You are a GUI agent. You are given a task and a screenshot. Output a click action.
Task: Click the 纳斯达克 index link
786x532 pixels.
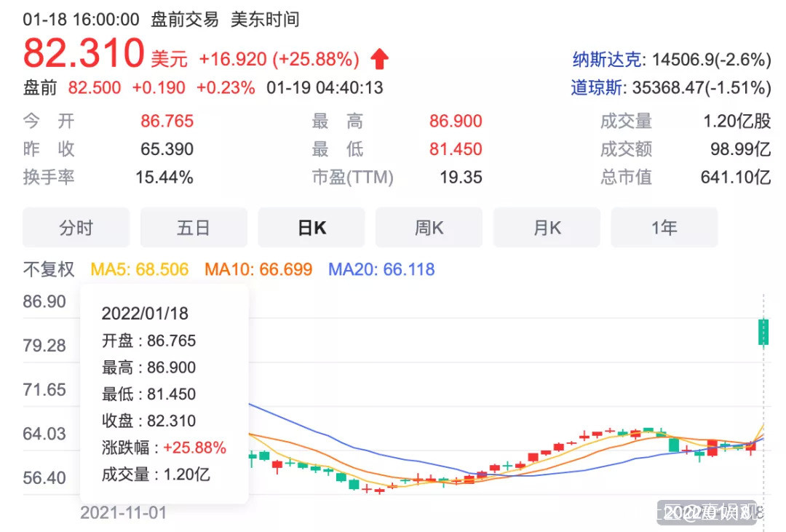coord(607,60)
